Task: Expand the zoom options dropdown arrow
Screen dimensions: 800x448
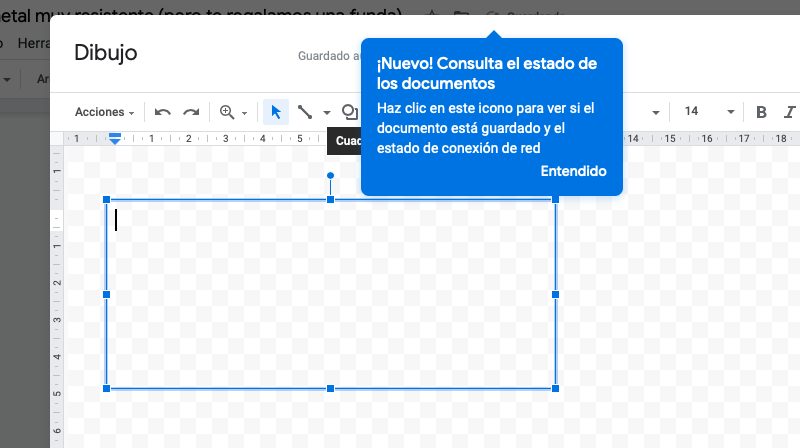Action: (244, 113)
